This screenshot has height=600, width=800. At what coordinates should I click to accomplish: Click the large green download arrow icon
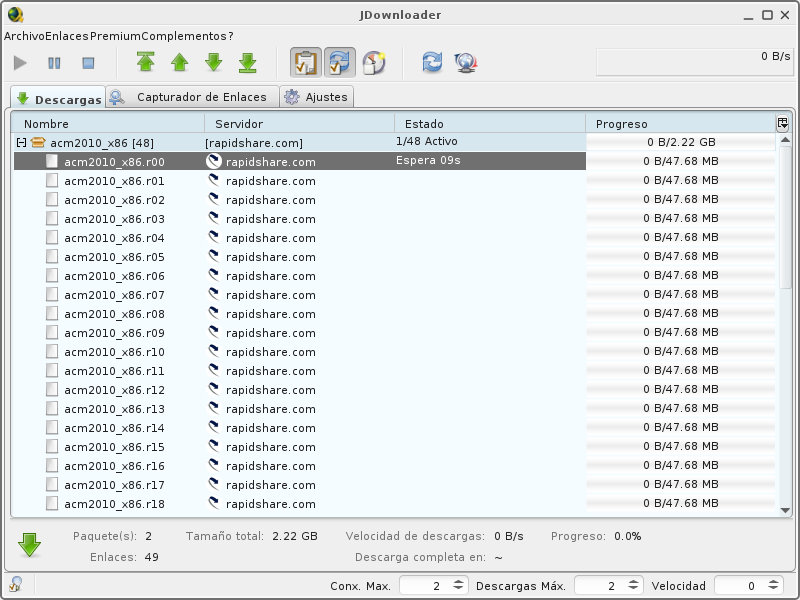click(30, 545)
